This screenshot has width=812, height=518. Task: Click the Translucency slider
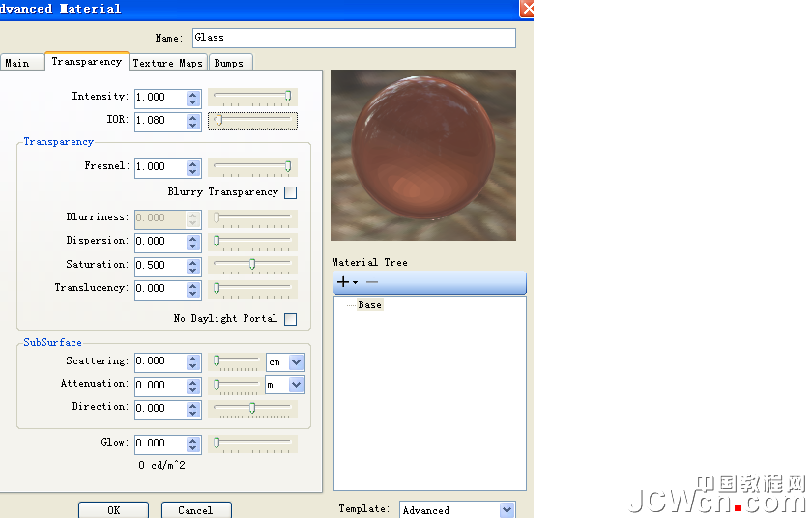[252, 289]
